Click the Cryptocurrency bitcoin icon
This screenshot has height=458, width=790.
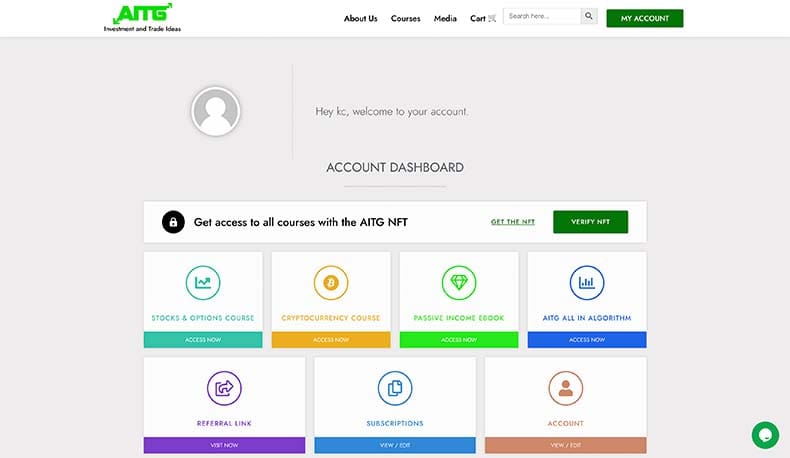click(x=331, y=283)
